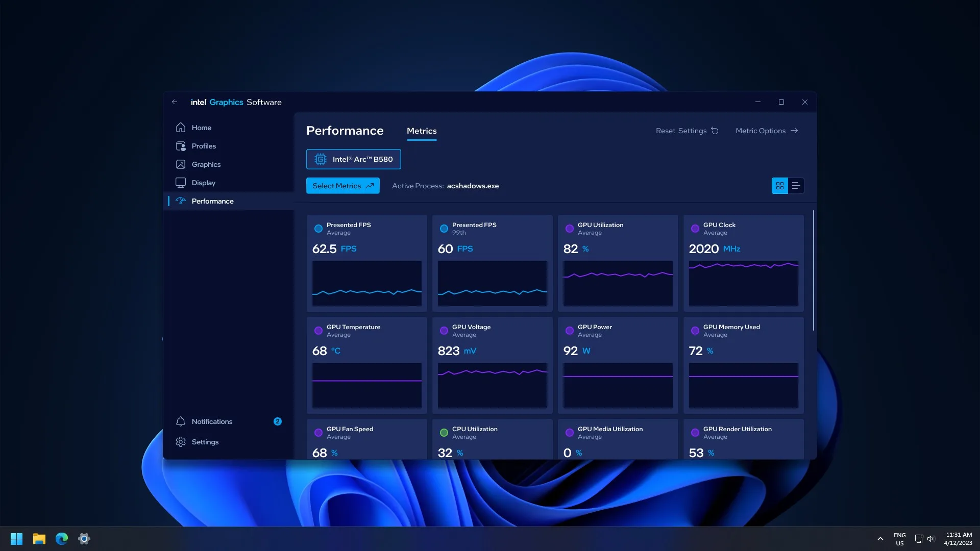Image resolution: width=980 pixels, height=551 pixels.
Task: Click the notifications badge showing 2
Action: (277, 421)
